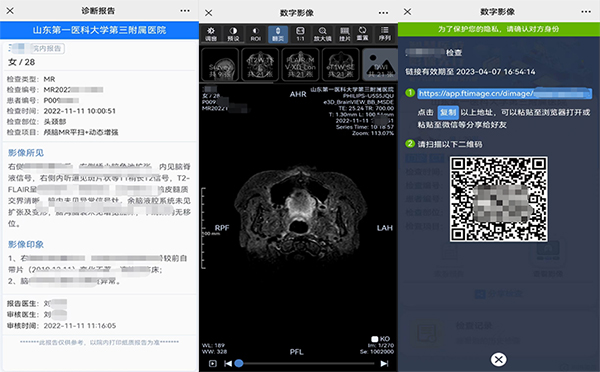Activate the ROI measurement tool
This screenshot has width=600, height=372.
tap(255, 34)
